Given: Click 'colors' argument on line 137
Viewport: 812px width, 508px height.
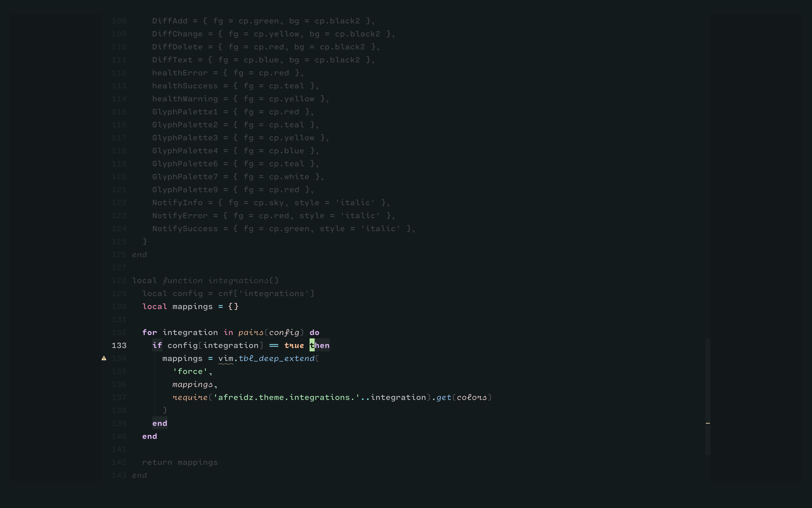Looking at the screenshot, I should (x=472, y=397).
